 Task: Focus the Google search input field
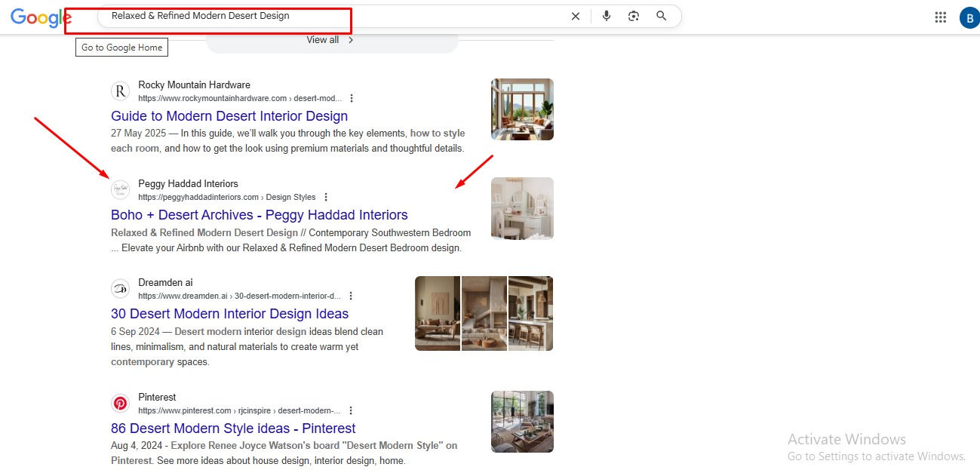(332, 16)
